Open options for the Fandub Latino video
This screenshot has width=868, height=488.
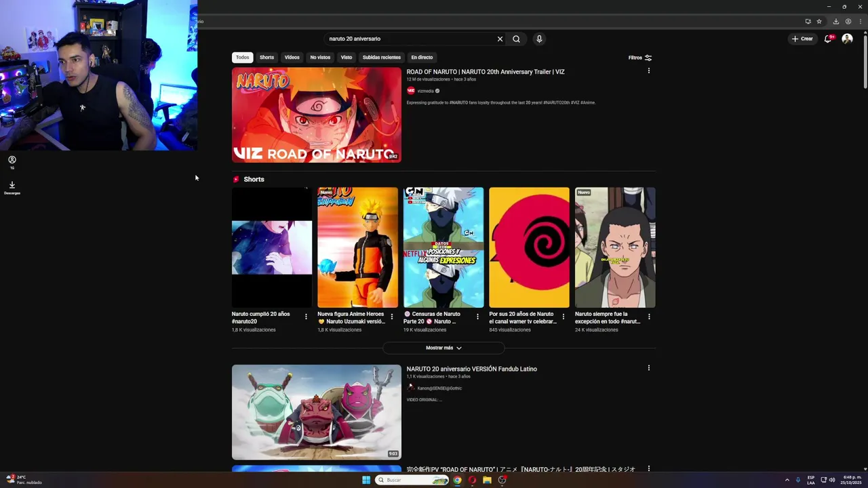pos(648,368)
